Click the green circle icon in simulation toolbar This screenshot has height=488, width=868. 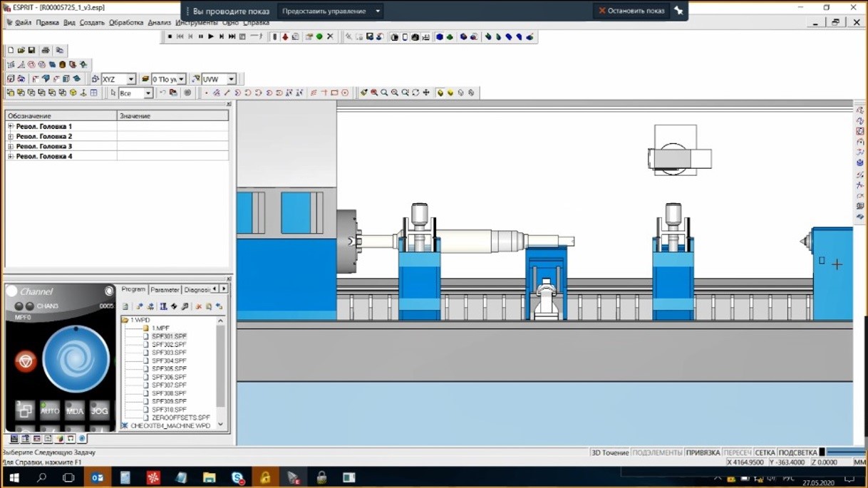[319, 36]
